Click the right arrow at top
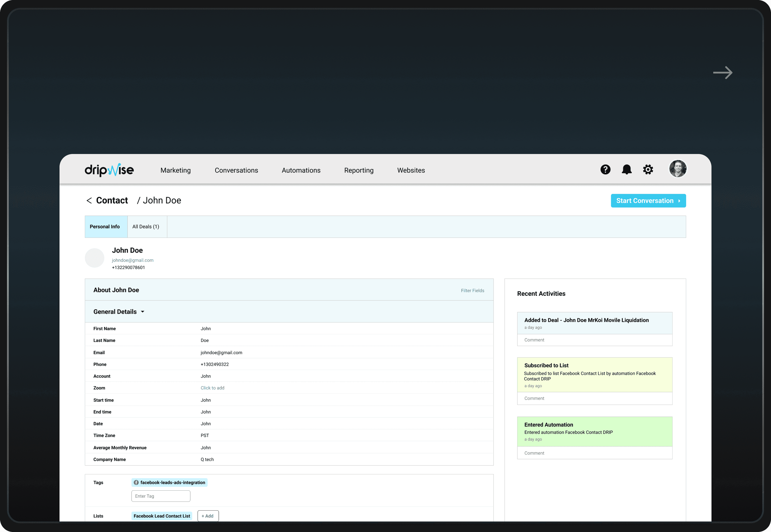Viewport: 771px width, 532px height. coord(723,73)
